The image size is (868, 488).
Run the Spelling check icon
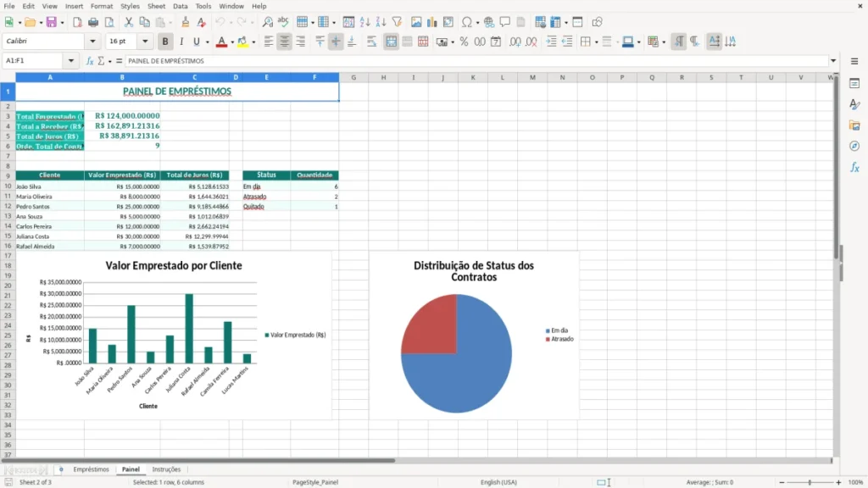tap(283, 22)
